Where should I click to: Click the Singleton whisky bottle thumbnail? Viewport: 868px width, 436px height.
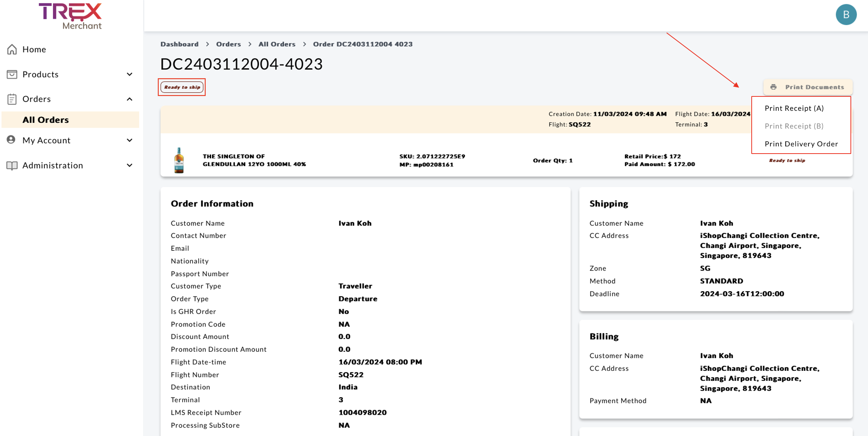179,160
